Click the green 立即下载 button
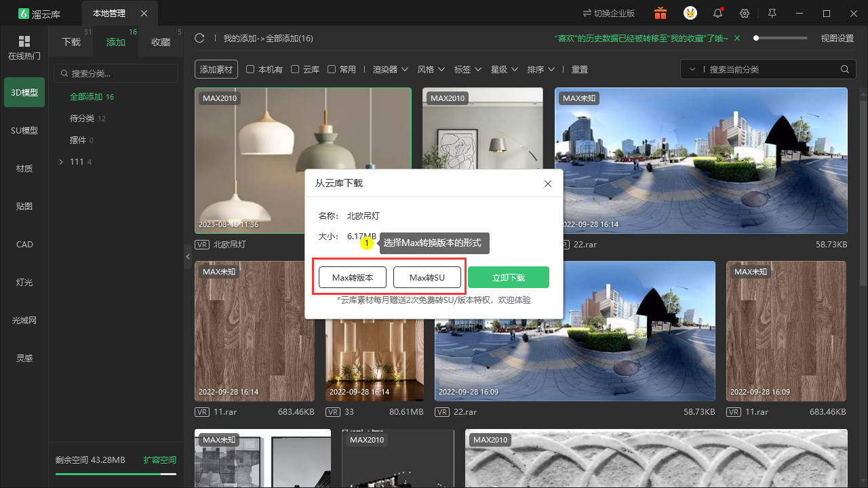 pos(509,277)
